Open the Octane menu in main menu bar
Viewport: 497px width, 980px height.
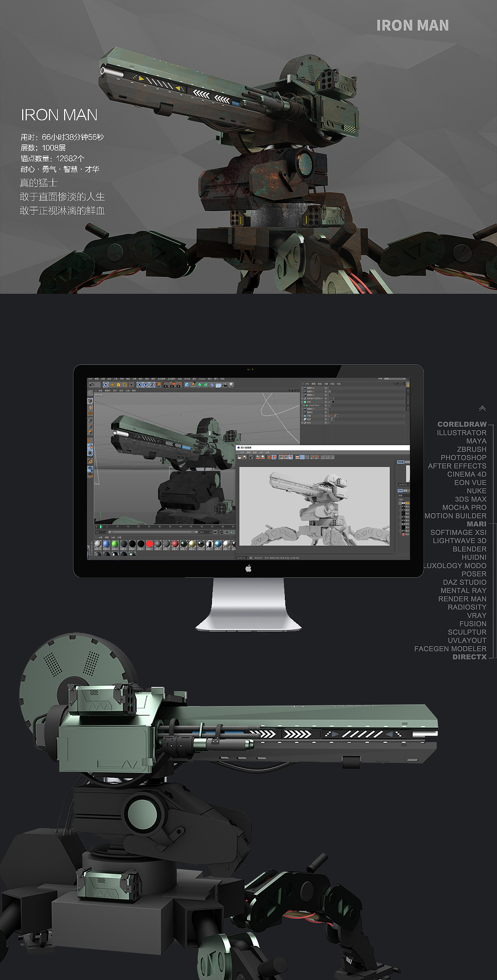202,379
